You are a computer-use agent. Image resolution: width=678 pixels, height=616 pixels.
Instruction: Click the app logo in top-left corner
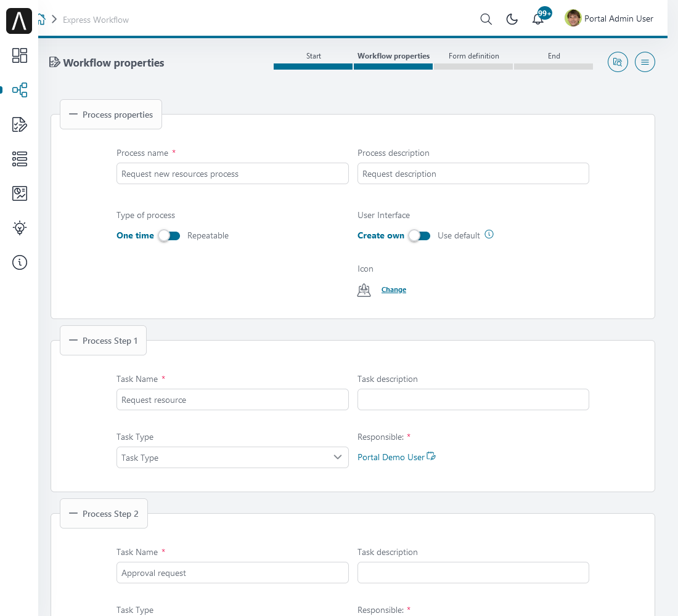[x=19, y=20]
